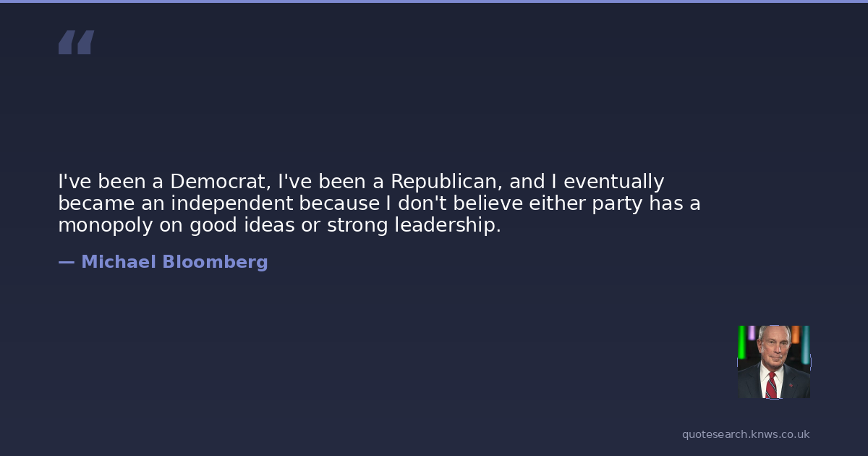Click the green light in the photo background

click(x=741, y=342)
